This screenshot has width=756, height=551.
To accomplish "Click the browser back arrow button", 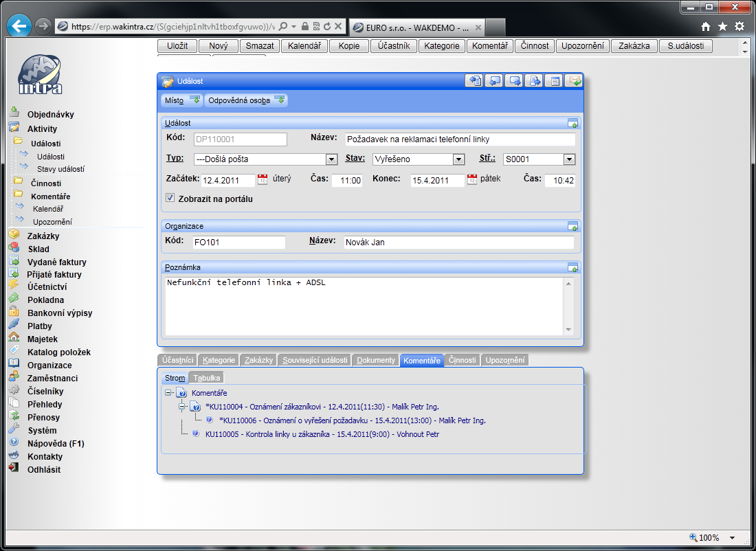I will pyautogui.click(x=20, y=26).
